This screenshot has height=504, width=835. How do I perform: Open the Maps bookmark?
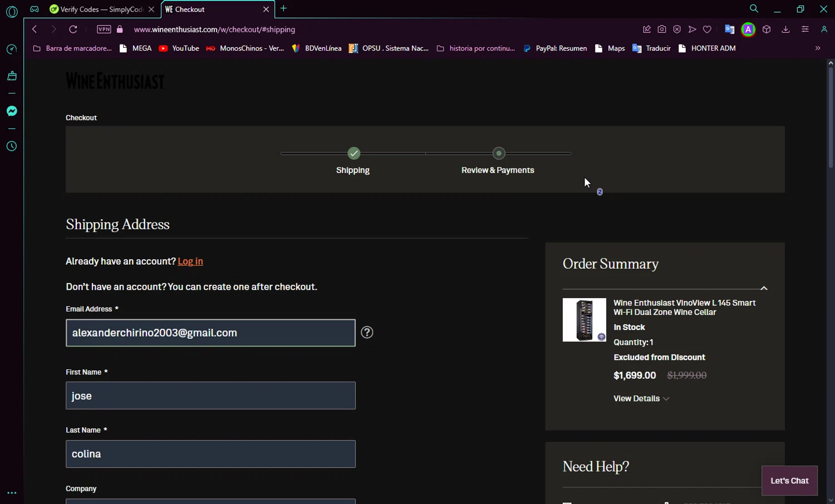click(x=610, y=48)
